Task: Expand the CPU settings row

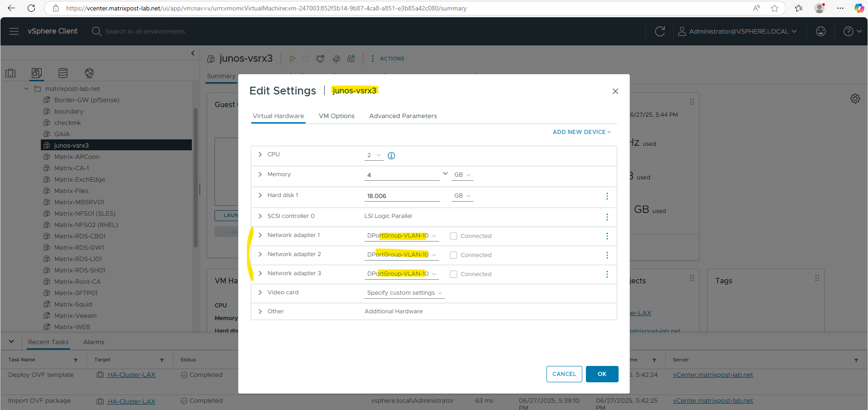Action: tap(260, 154)
